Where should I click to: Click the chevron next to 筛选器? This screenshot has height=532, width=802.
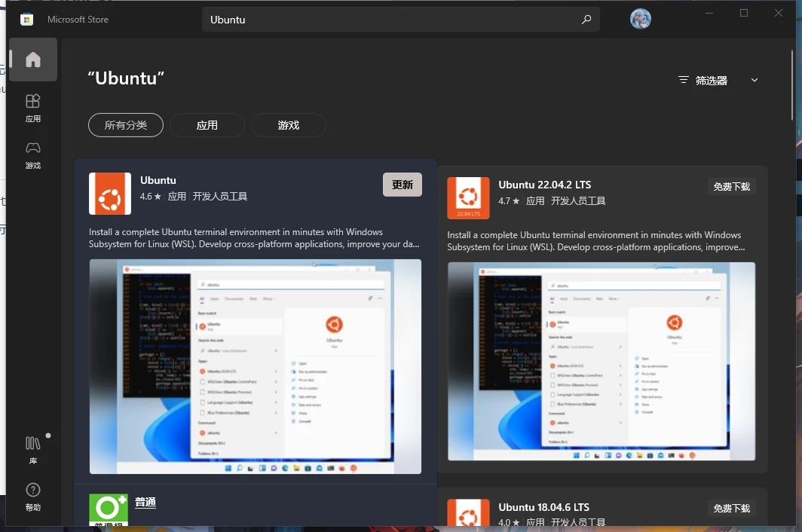pyautogui.click(x=755, y=80)
